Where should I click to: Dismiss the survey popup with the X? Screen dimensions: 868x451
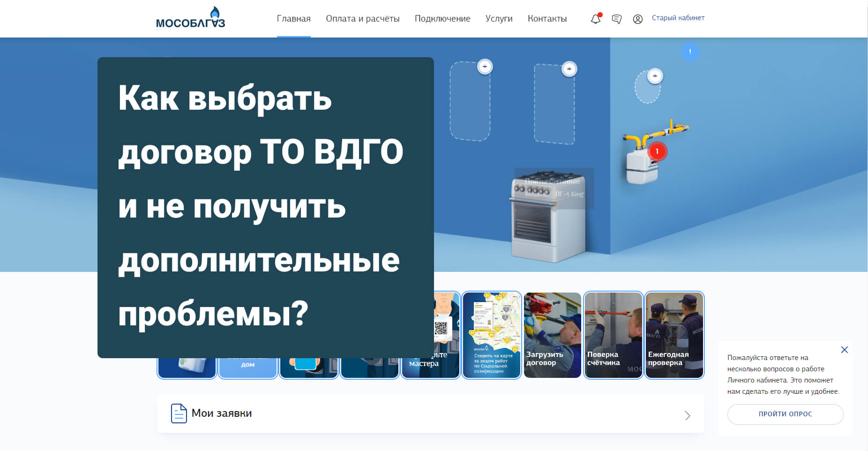[845, 350]
